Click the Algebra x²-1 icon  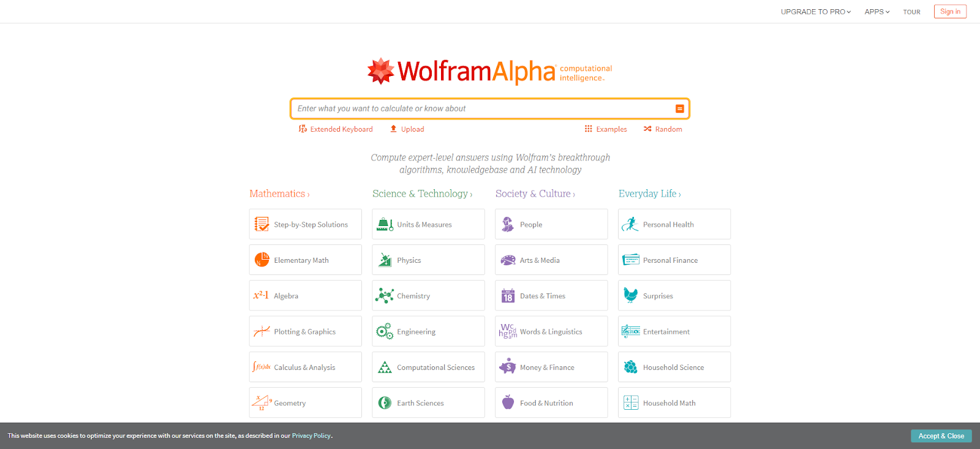click(262, 295)
